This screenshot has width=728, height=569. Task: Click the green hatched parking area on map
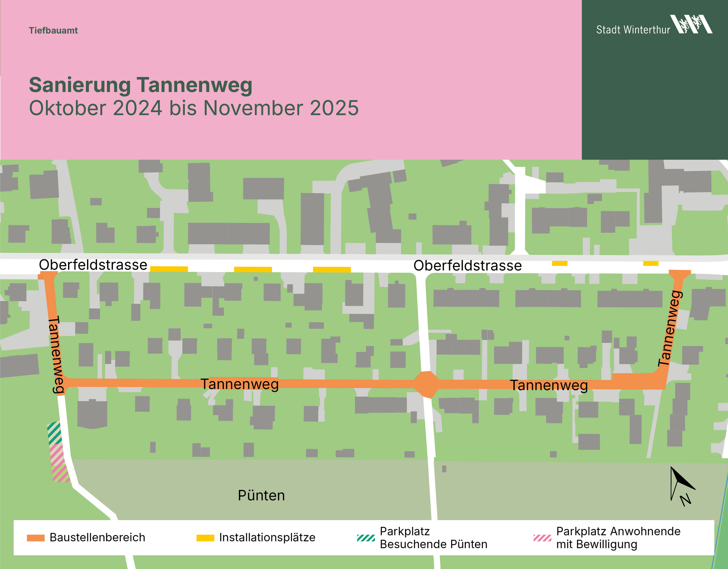(54, 432)
